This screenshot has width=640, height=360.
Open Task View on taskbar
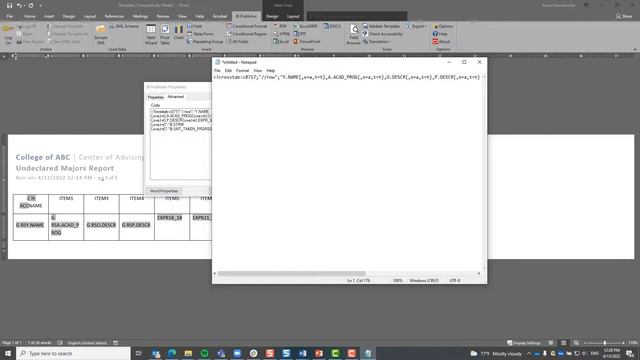138,353
